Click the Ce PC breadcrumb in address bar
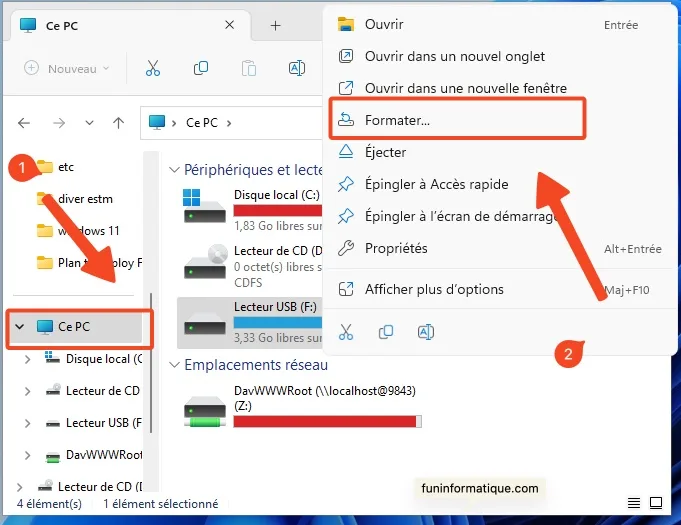 202,123
